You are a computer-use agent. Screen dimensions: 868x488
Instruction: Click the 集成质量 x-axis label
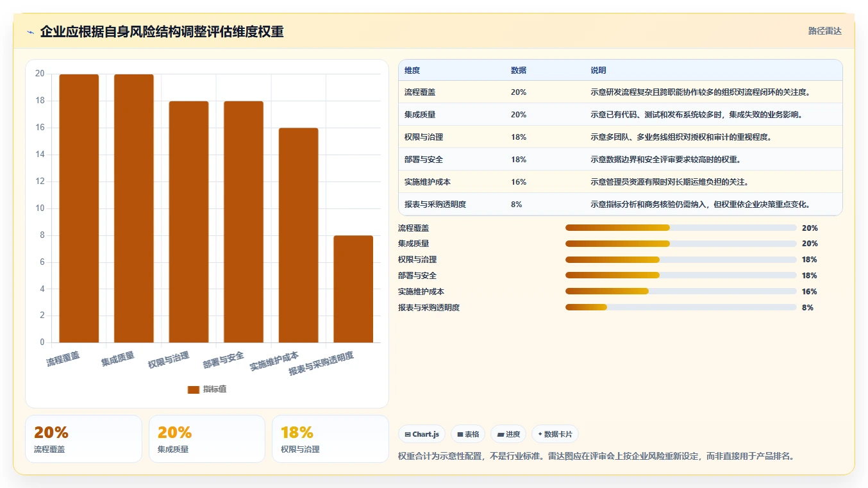(x=118, y=358)
